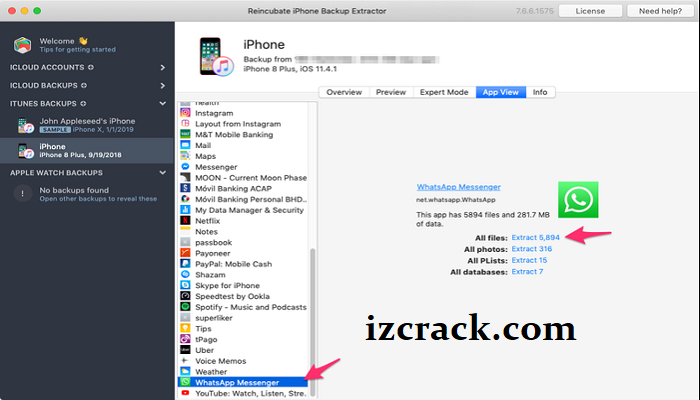Click the large WhatsApp logo
700x400 pixels.
click(x=578, y=200)
